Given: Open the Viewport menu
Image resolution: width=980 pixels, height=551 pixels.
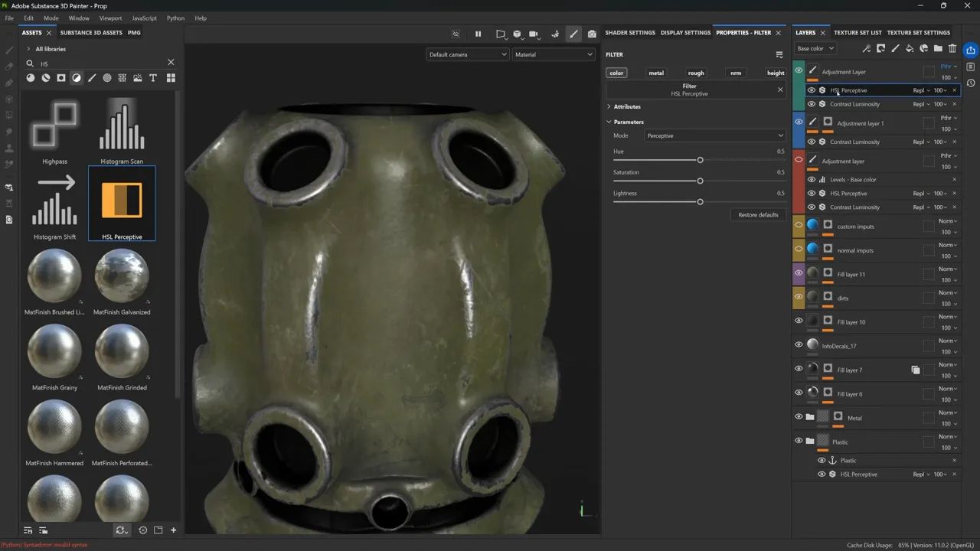Looking at the screenshot, I should click(110, 18).
